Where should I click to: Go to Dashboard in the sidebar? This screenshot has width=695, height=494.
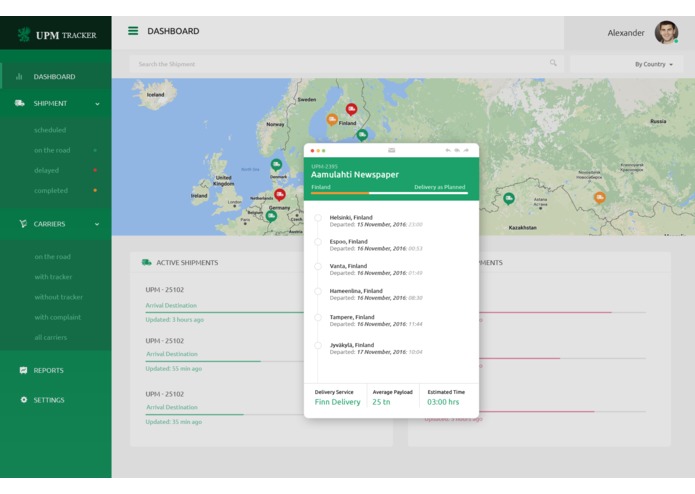point(56,77)
